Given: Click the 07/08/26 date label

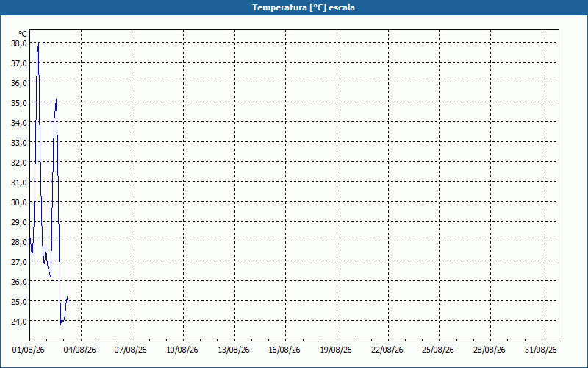Looking at the screenshot, I should [131, 350].
